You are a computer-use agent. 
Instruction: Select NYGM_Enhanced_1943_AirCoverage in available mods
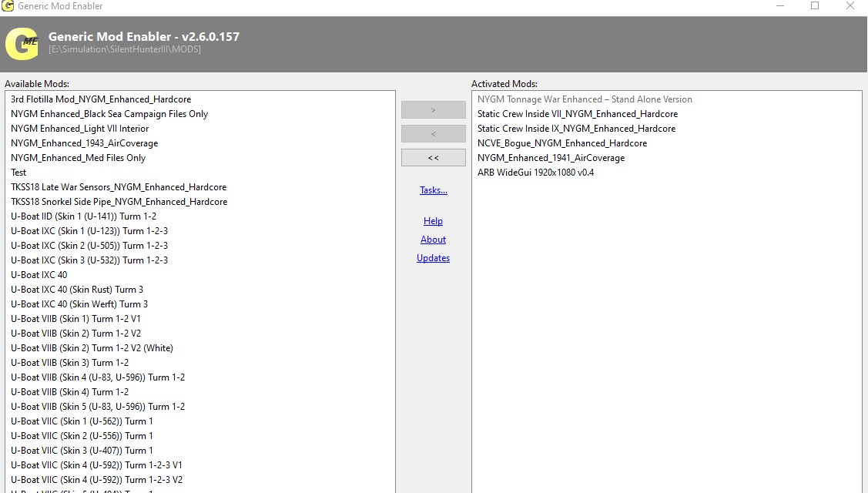coord(84,143)
